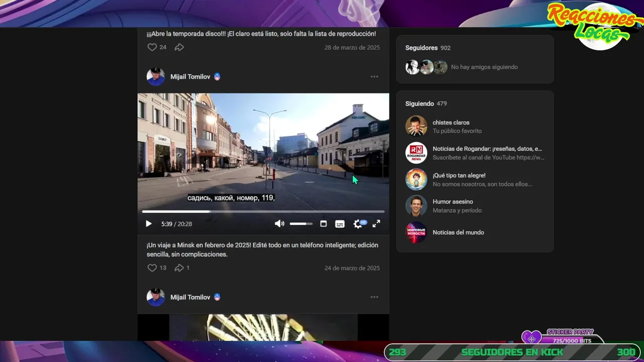Open Mijail Tomilov avatar on the Minsk post
This screenshot has height=362, width=644.
pyautogui.click(x=155, y=77)
